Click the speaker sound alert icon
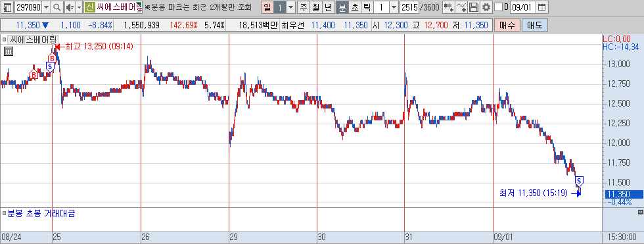 [69, 7]
